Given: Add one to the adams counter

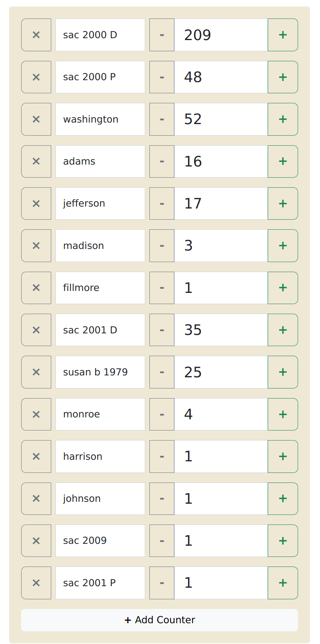Looking at the screenshot, I should pyautogui.click(x=283, y=161).
